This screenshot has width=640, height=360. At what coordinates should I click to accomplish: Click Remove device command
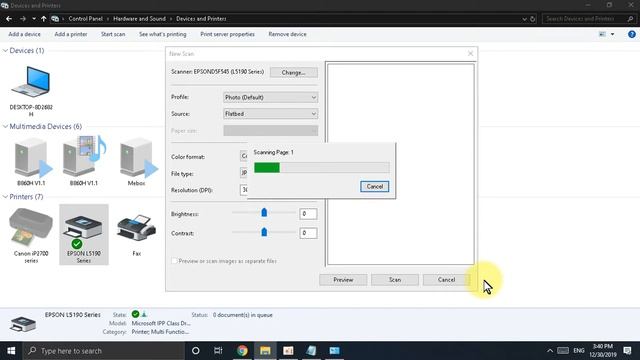pos(287,34)
